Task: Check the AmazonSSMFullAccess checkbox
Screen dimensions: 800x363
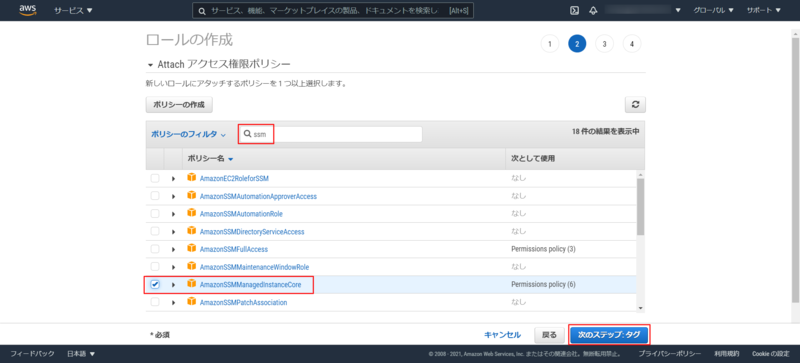Action: pos(155,249)
